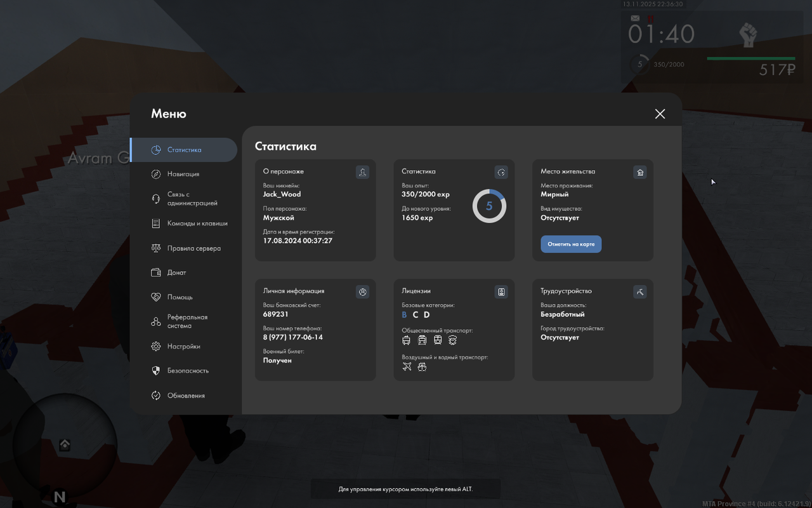This screenshot has height=508, width=812.
Task: Click the Мужской gender value
Action: [x=278, y=218]
